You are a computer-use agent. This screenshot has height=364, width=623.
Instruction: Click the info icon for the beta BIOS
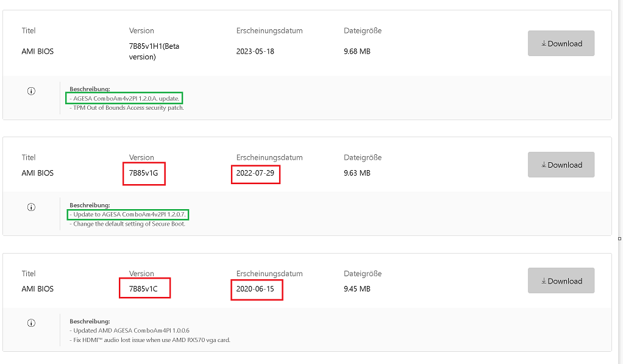[31, 91]
